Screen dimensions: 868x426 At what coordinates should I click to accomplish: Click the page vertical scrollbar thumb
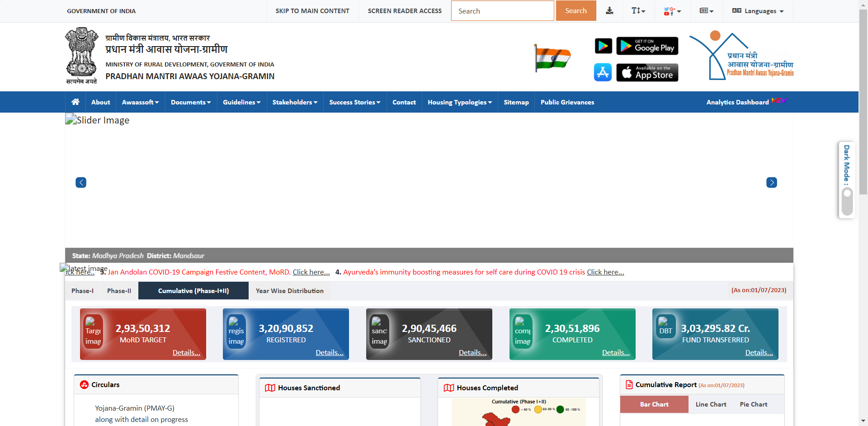863,102
